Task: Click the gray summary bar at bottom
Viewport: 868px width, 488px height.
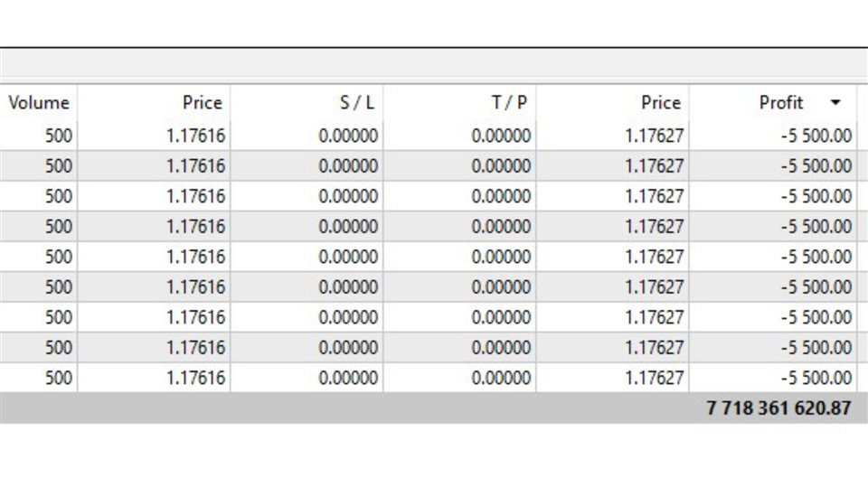Action: [434, 408]
